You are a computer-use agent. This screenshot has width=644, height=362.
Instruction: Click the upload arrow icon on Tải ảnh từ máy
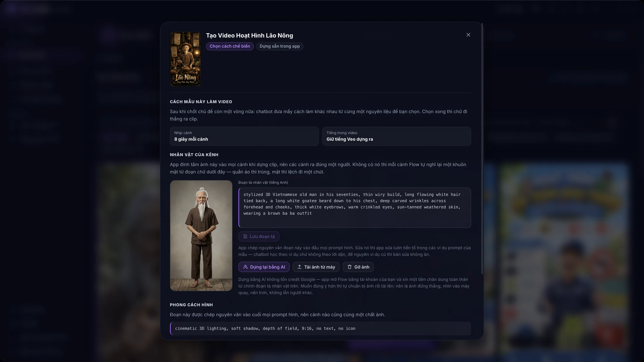(299, 267)
